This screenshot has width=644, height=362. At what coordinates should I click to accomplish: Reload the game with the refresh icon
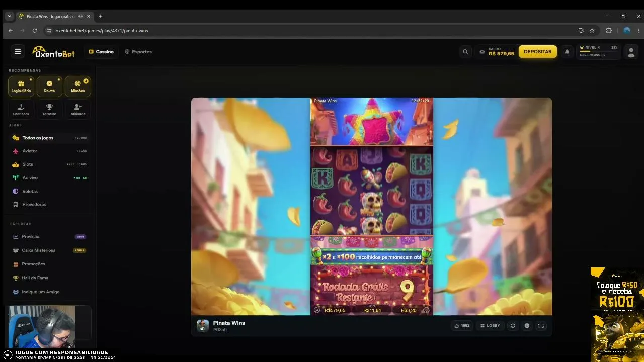(x=513, y=326)
